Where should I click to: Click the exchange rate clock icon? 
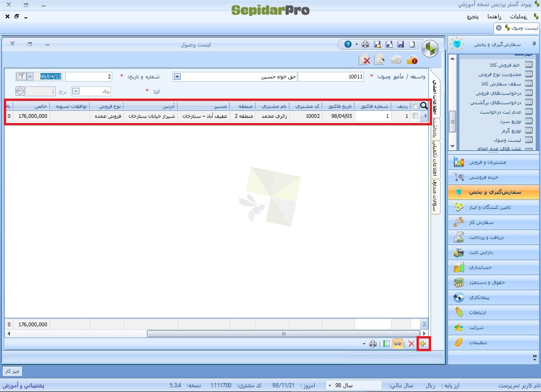coord(20,91)
